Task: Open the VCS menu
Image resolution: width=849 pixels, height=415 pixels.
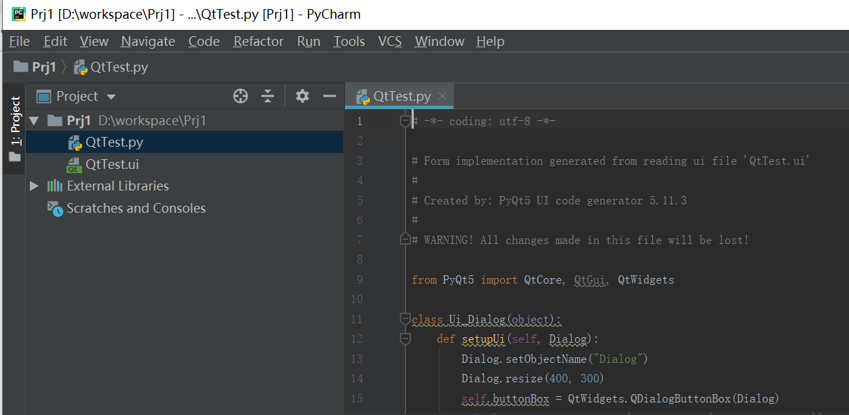Action: (389, 41)
